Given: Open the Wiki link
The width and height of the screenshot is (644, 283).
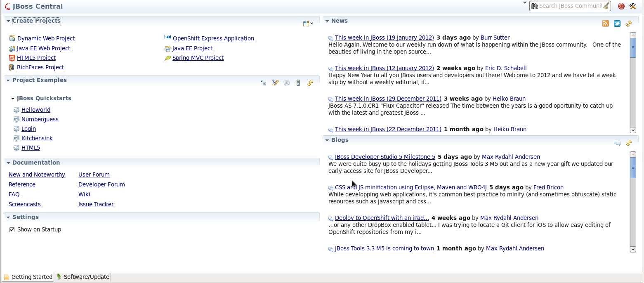Looking at the screenshot, I should pyautogui.click(x=84, y=194).
